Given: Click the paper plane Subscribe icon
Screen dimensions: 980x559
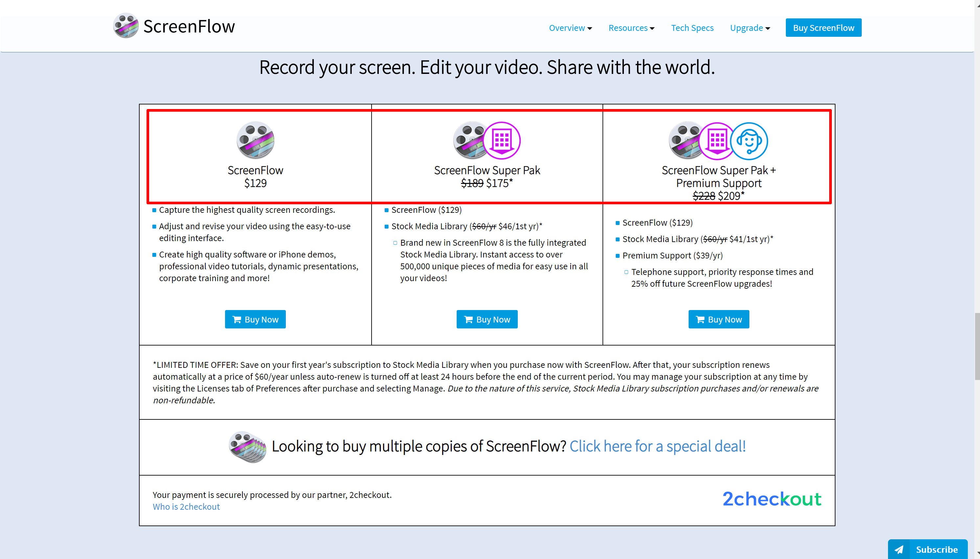Looking at the screenshot, I should tap(899, 549).
